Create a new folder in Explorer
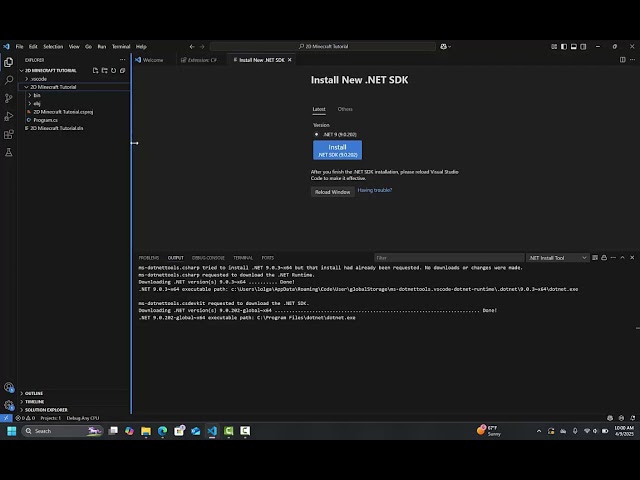640x480 pixels. [104, 71]
